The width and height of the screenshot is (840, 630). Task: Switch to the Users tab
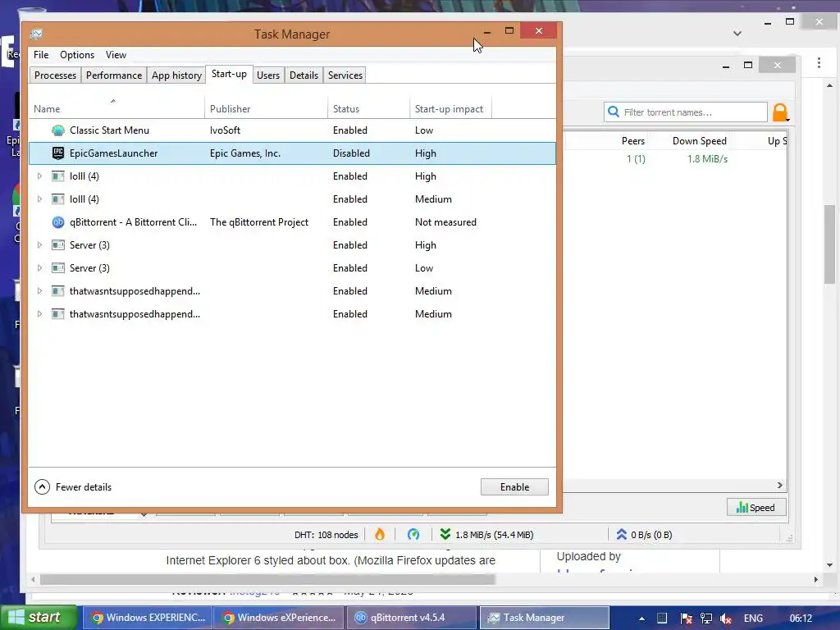268,75
